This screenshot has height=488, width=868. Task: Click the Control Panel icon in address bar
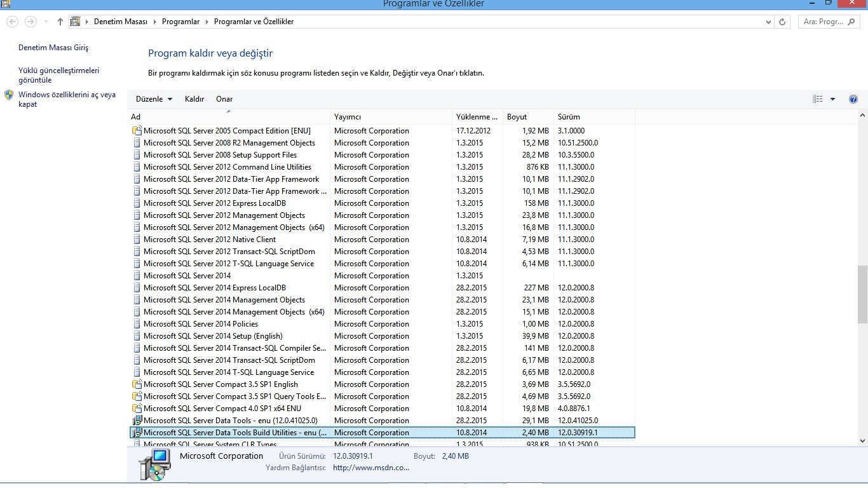click(x=76, y=22)
